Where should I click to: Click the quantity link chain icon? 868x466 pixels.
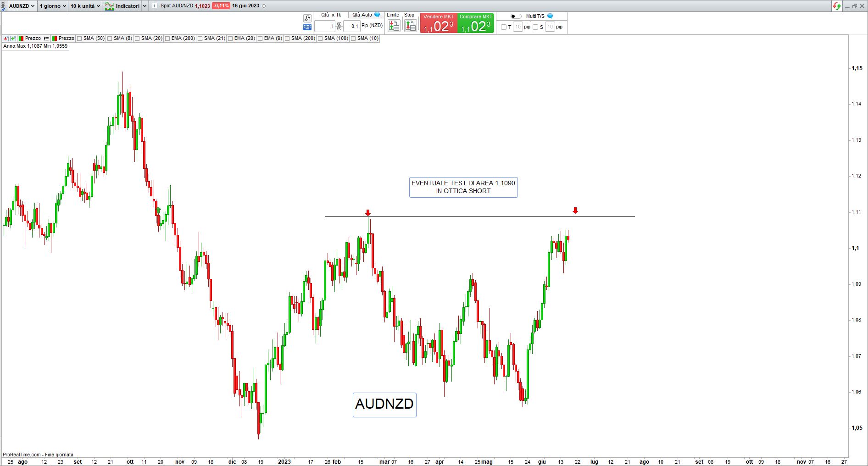pyautogui.click(x=339, y=26)
